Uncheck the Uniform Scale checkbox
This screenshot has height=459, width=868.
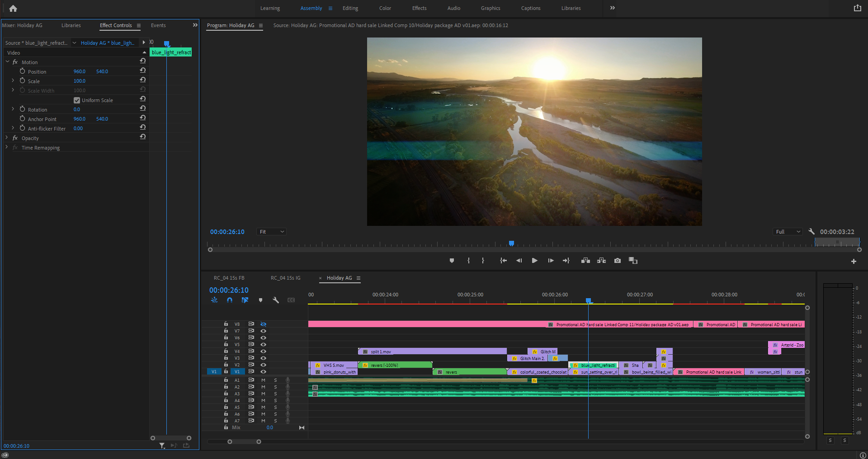pyautogui.click(x=77, y=100)
